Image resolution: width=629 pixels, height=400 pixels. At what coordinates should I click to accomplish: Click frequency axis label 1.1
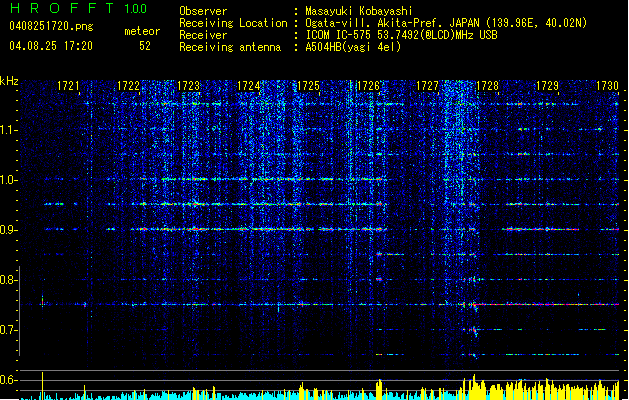click(x=9, y=130)
